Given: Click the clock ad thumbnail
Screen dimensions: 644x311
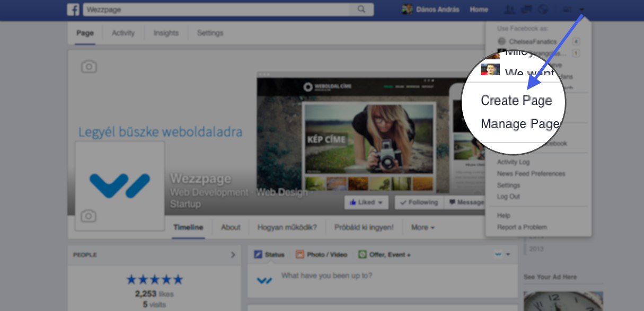Looking at the screenshot, I should coord(563,300).
